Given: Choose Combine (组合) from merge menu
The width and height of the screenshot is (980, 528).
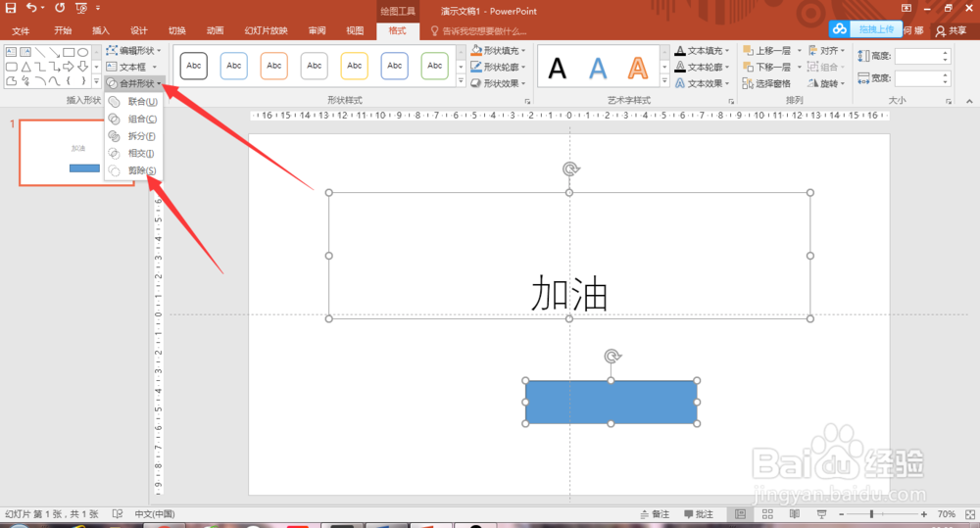Looking at the screenshot, I should tap(133, 119).
